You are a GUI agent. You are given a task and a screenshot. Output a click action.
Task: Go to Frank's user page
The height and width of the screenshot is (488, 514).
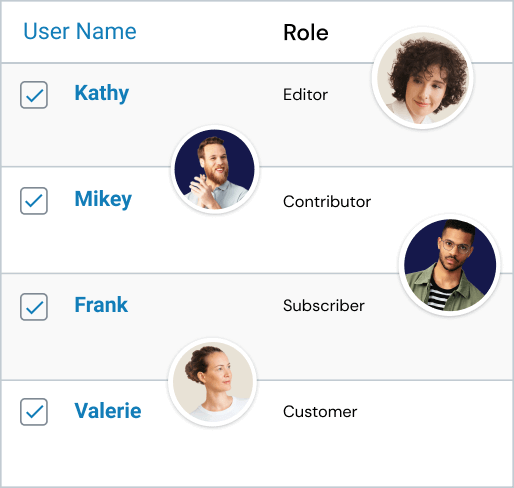click(101, 305)
